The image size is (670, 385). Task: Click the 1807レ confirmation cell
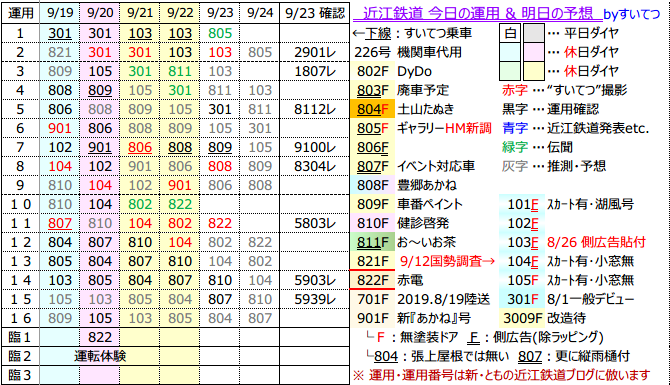[x=315, y=71]
